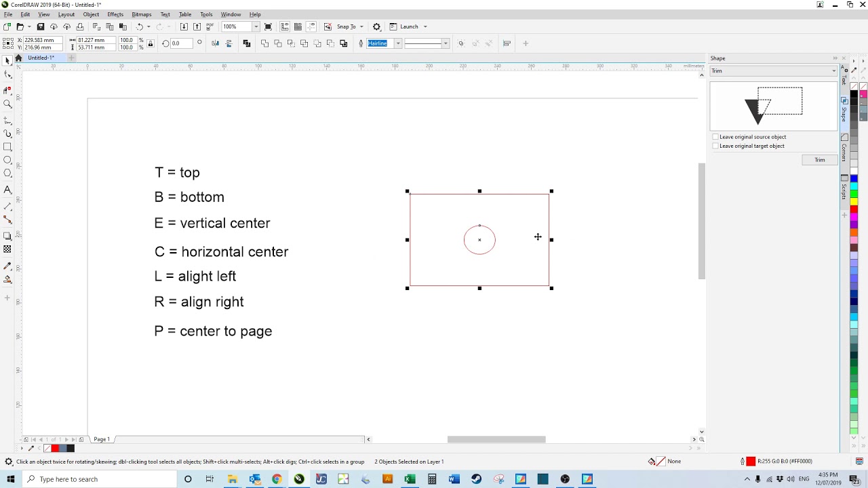
Task: Open the Bitmaps menu
Action: [x=142, y=14]
